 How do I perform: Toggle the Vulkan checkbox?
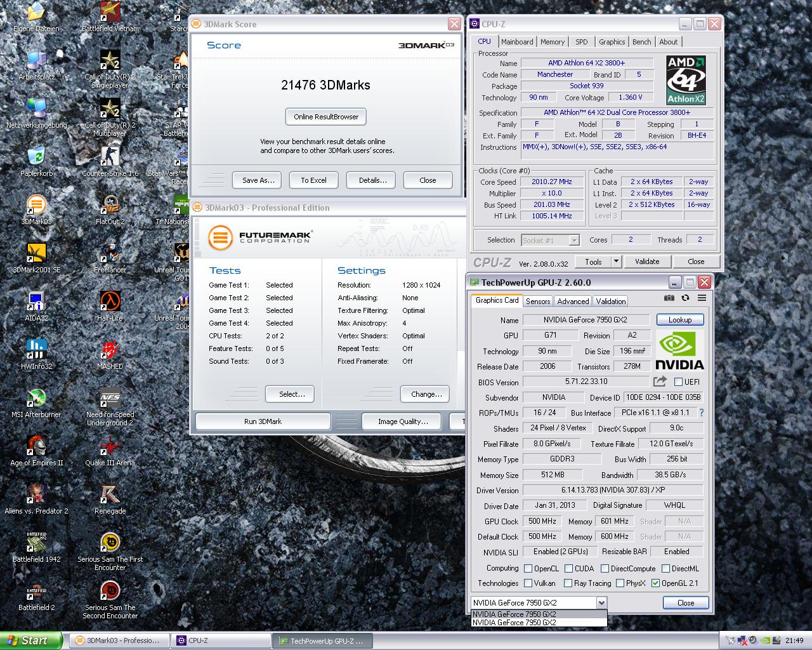[x=528, y=583]
